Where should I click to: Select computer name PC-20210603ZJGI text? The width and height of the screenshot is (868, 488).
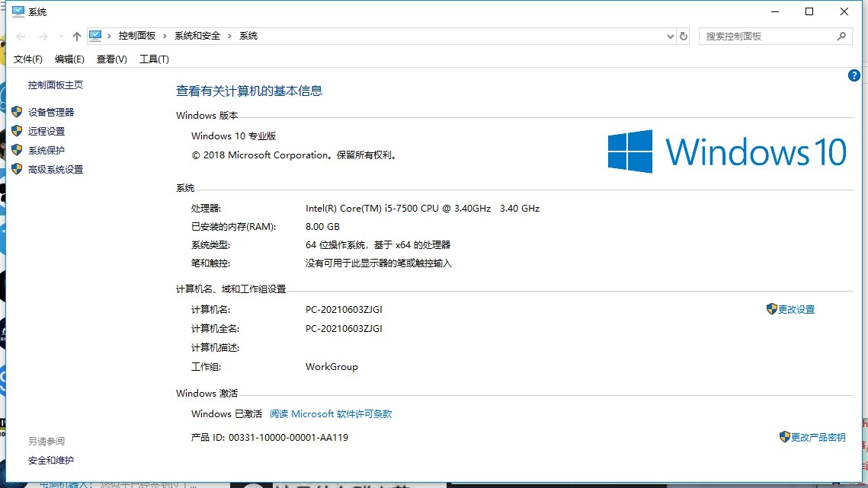click(x=344, y=309)
